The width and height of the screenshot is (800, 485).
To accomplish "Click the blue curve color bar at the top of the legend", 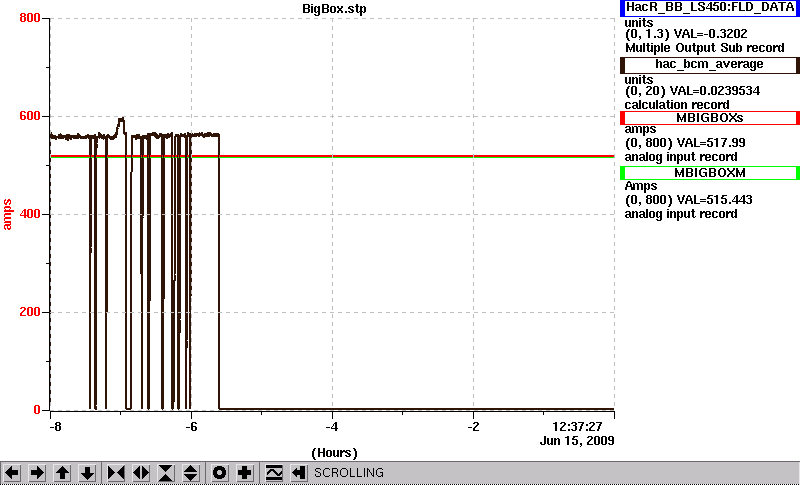I will click(x=622, y=8).
